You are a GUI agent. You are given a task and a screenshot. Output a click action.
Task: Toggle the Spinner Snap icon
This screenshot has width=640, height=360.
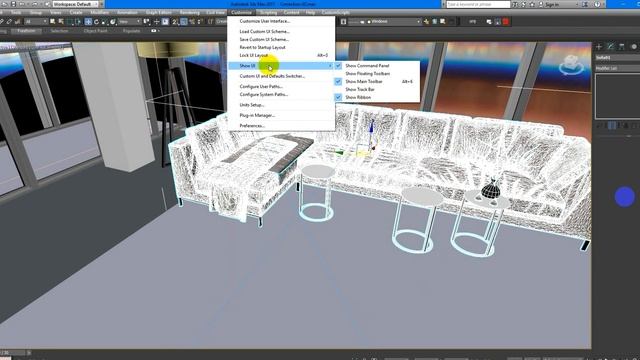point(200,22)
